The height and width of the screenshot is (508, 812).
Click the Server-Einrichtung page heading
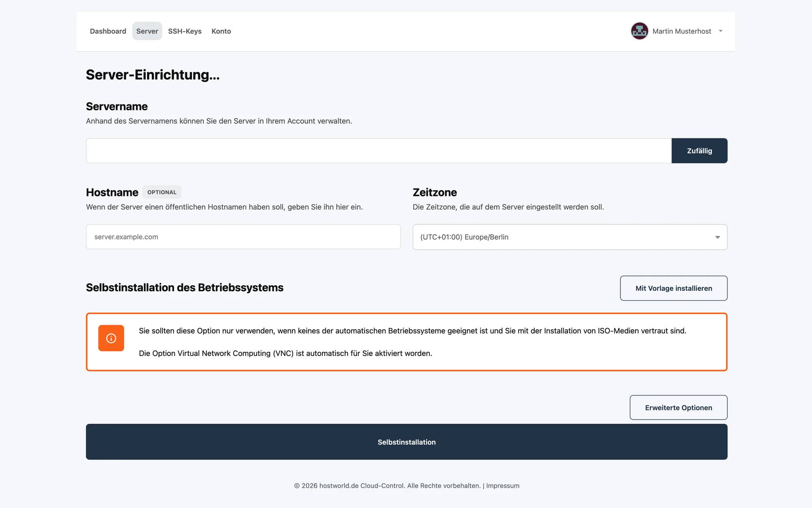(153, 75)
